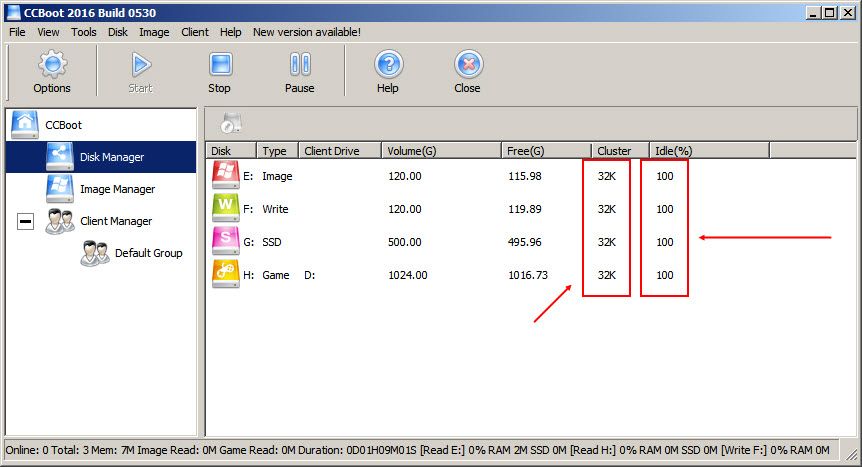Click the Game type cell

tap(276, 275)
